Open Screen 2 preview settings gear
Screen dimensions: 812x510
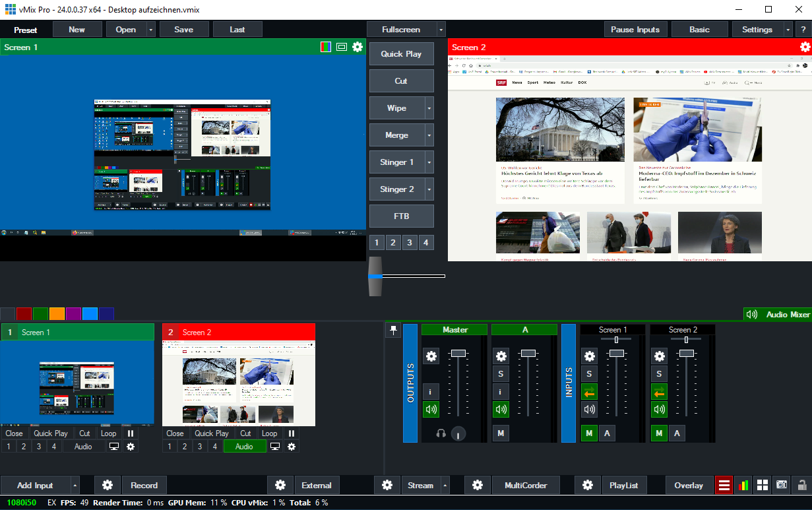pyautogui.click(x=804, y=47)
